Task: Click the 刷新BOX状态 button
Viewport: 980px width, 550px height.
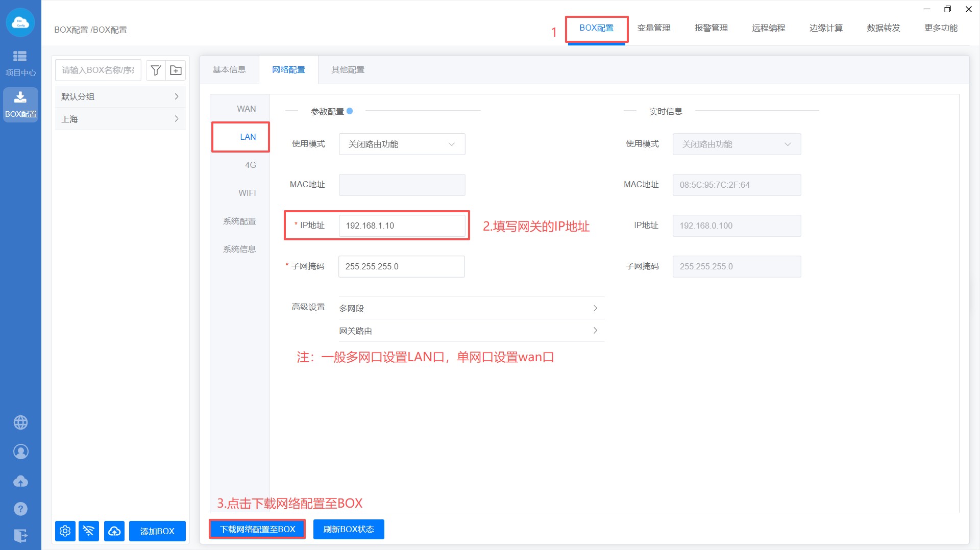Action: tap(349, 529)
